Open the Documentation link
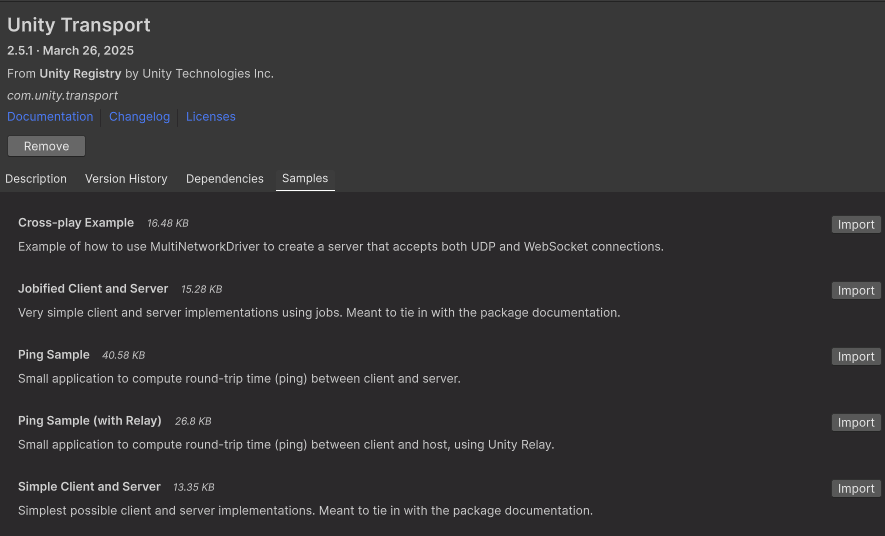Screen dimensions: 885x536 point(50,117)
